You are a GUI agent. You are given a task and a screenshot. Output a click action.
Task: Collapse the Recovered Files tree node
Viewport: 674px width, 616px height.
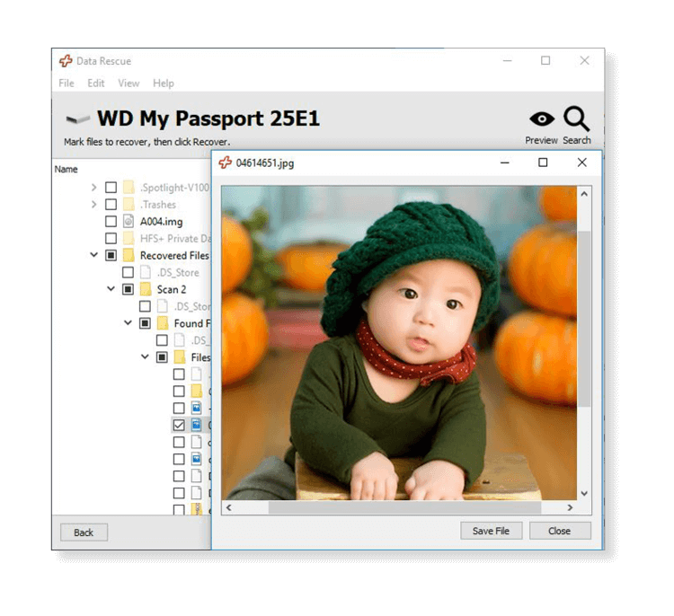click(93, 255)
